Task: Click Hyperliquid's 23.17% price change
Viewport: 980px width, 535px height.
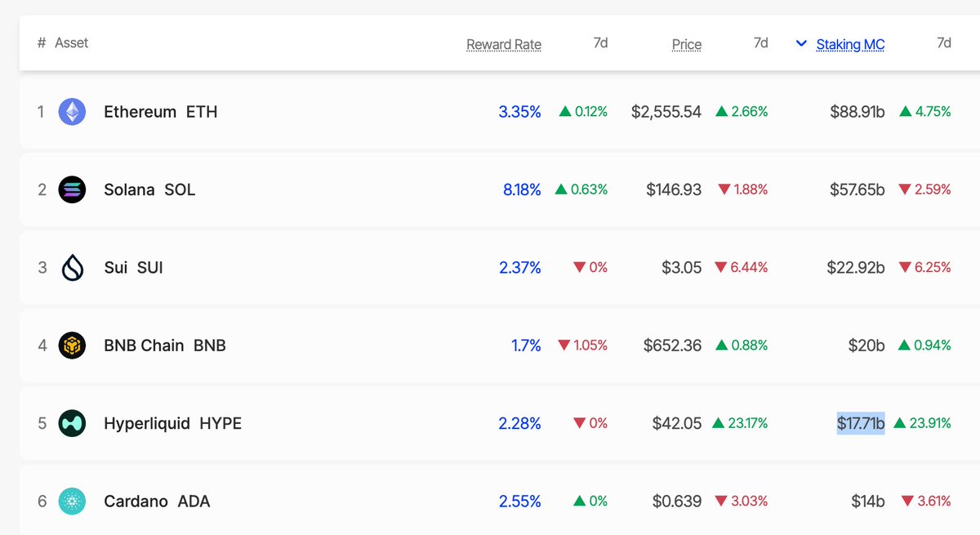Action: [740, 423]
